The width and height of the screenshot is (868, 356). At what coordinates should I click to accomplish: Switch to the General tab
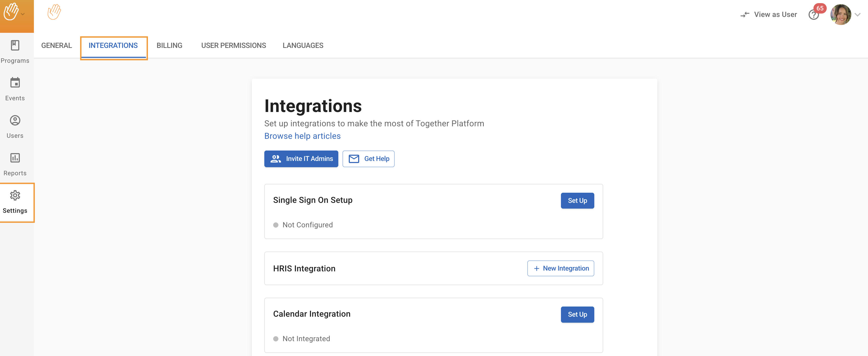tap(56, 46)
